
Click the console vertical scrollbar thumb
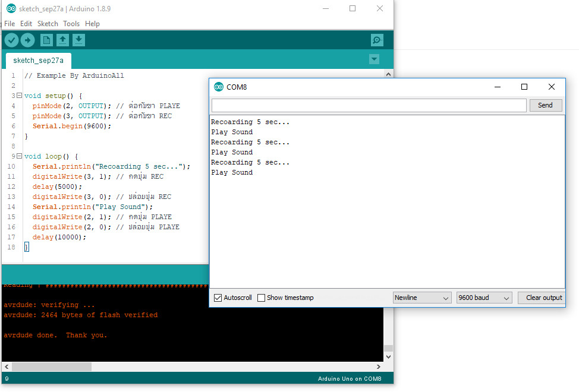388,348
